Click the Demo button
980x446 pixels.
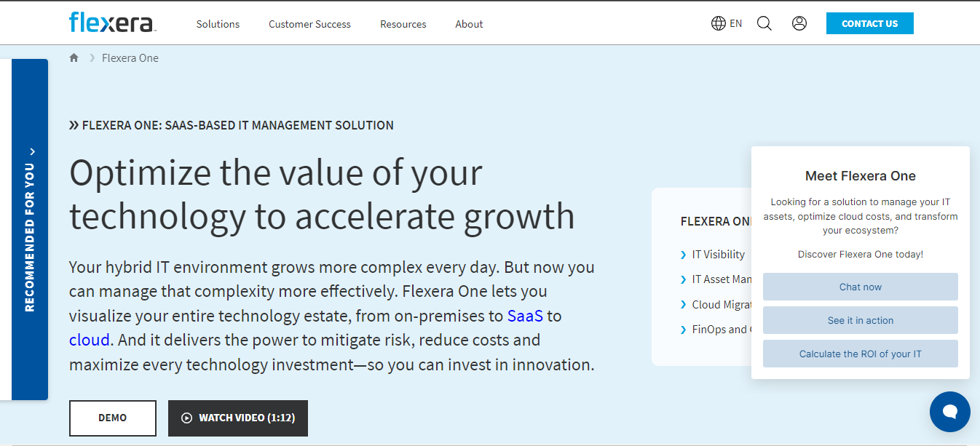[113, 418]
